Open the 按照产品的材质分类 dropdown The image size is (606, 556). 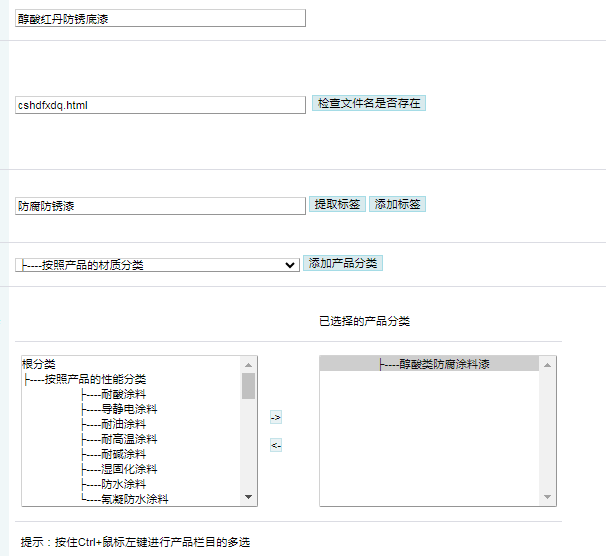158,265
